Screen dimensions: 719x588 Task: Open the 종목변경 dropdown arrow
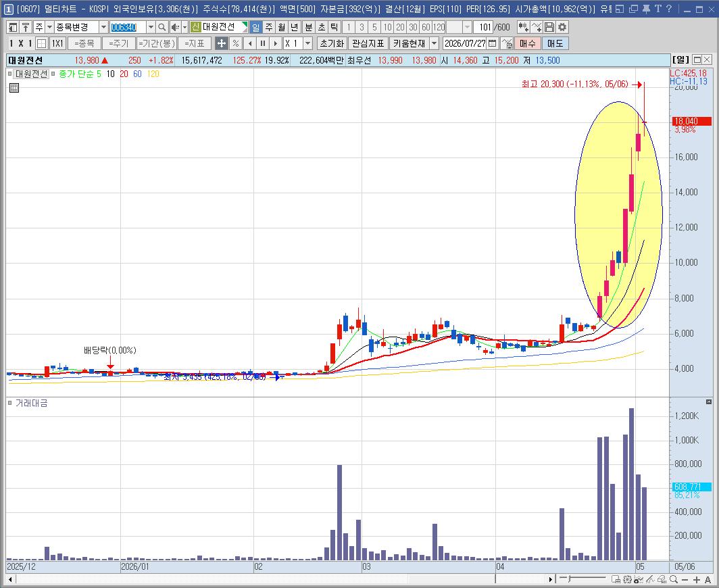[103, 28]
